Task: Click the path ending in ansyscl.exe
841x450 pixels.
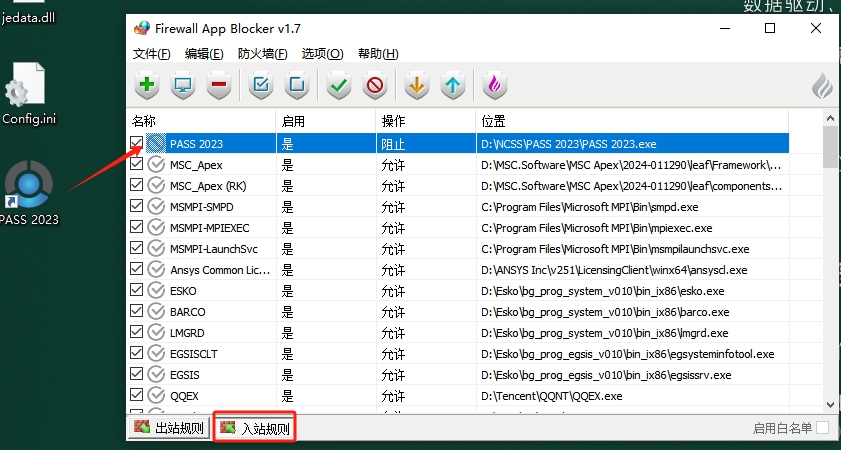Action: click(x=615, y=270)
